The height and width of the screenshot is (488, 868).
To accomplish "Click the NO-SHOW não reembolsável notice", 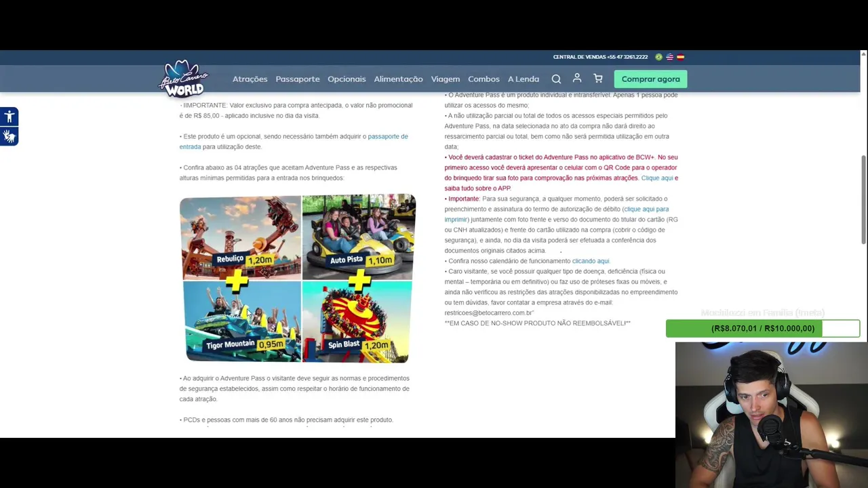I will 538,323.
